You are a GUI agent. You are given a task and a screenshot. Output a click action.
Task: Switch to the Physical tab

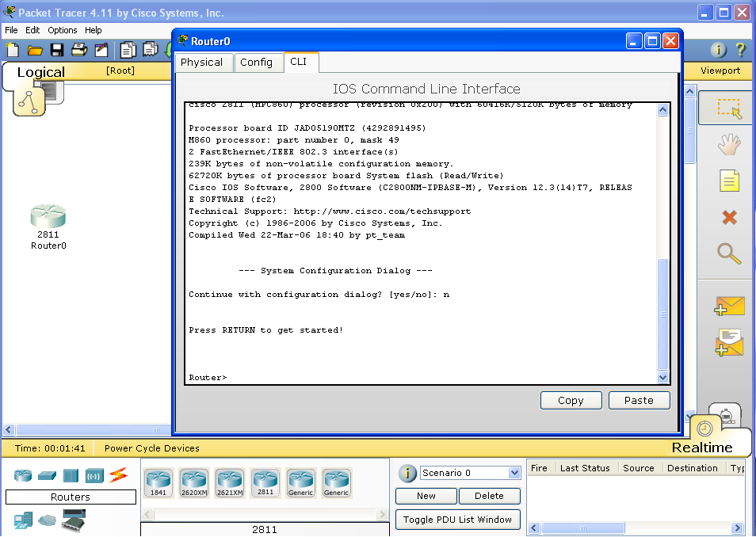pos(203,63)
